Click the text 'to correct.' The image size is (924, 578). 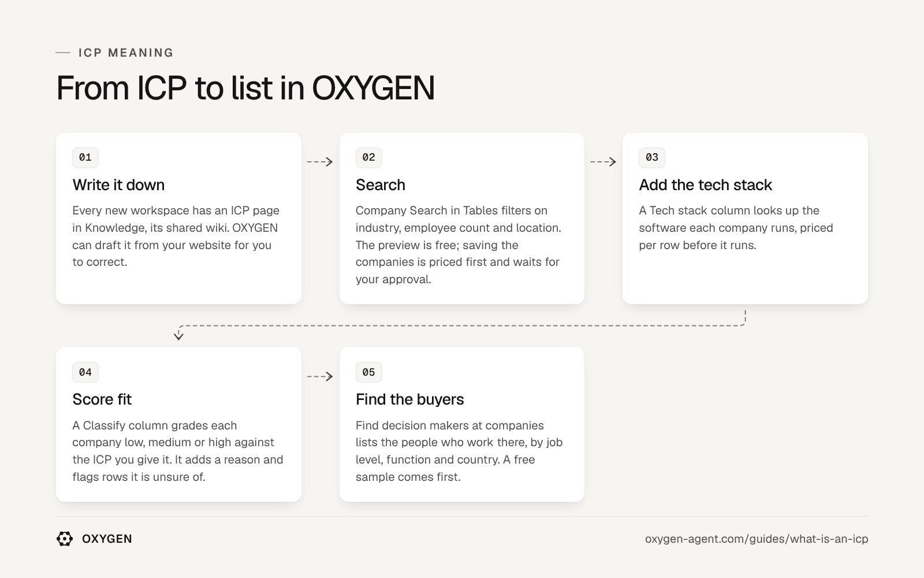coord(100,262)
